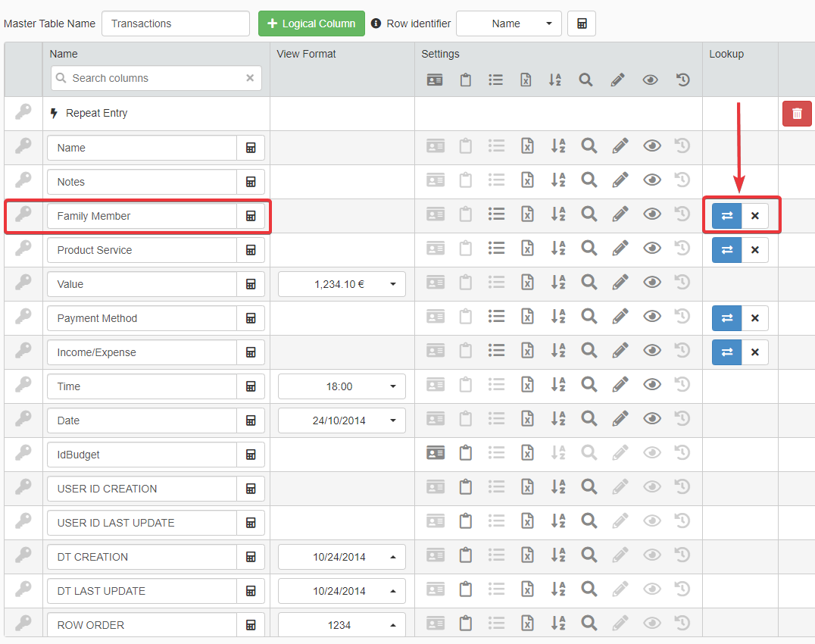Screen dimensions: 815x644
Task: Click the Excel export icon in Time row
Action: tap(527, 385)
